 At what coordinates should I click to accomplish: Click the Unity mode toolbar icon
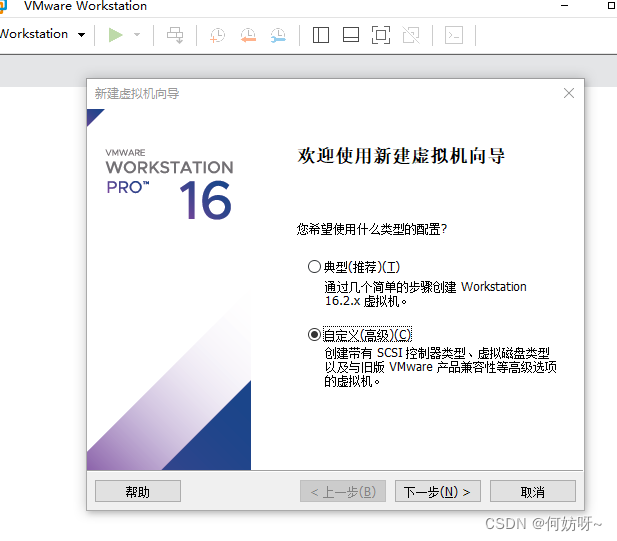(411, 35)
